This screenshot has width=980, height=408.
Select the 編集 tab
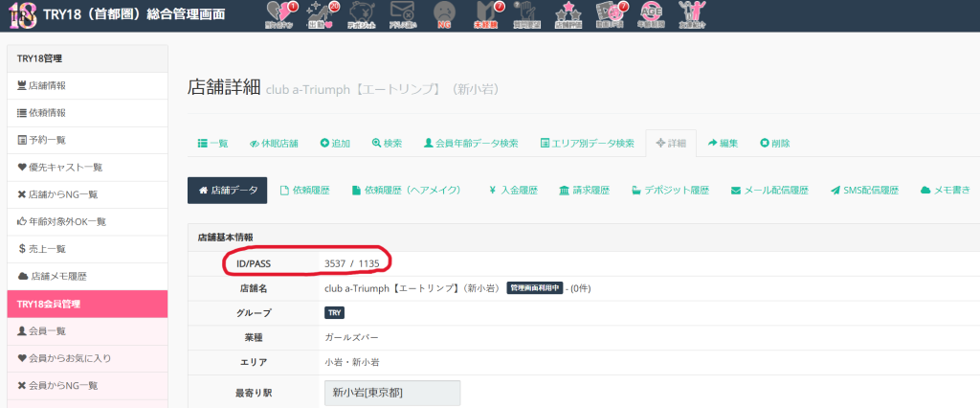tap(724, 143)
